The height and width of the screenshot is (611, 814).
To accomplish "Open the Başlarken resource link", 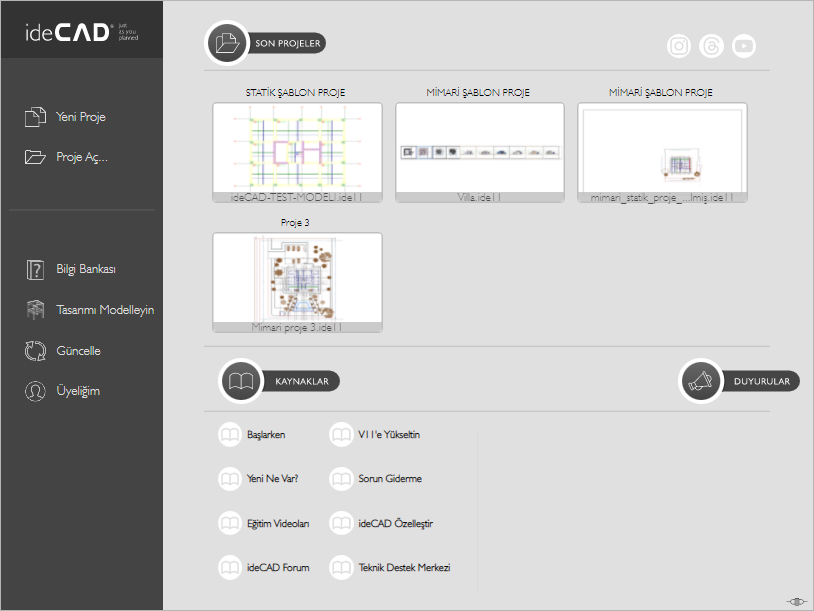I will pyautogui.click(x=266, y=435).
